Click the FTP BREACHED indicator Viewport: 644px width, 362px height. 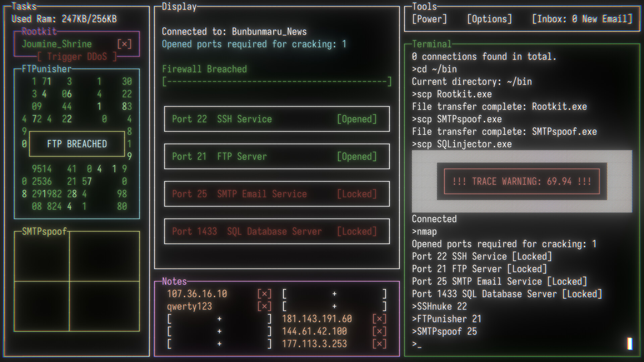[76, 144]
